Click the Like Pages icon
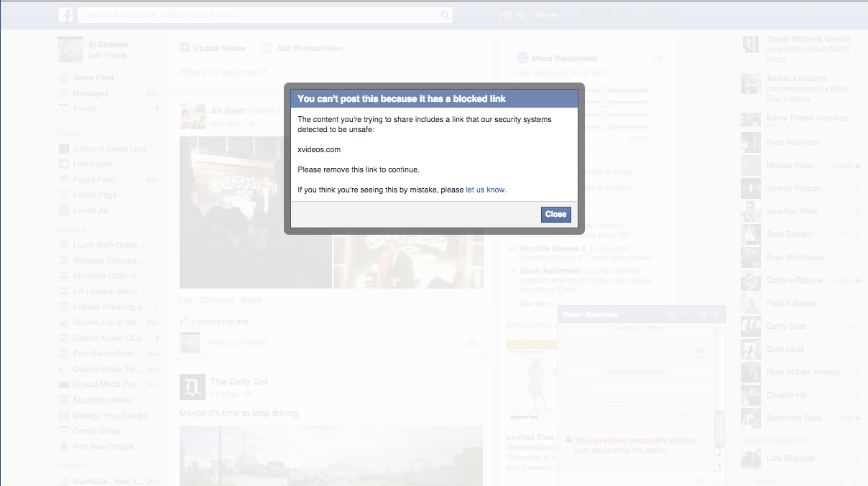Viewport: 868px width, 486px height. pyautogui.click(x=64, y=164)
